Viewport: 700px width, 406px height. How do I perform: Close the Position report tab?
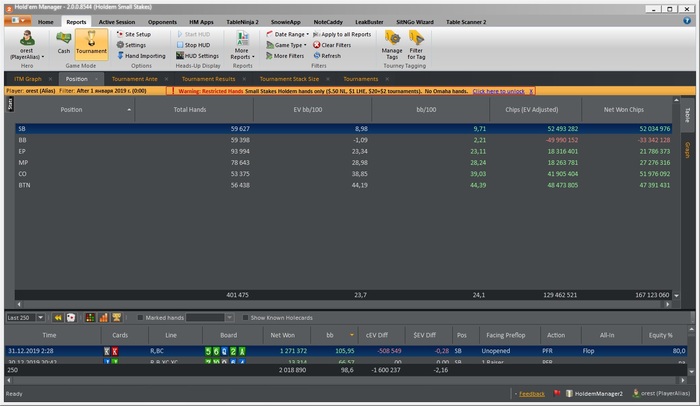[x=96, y=79]
